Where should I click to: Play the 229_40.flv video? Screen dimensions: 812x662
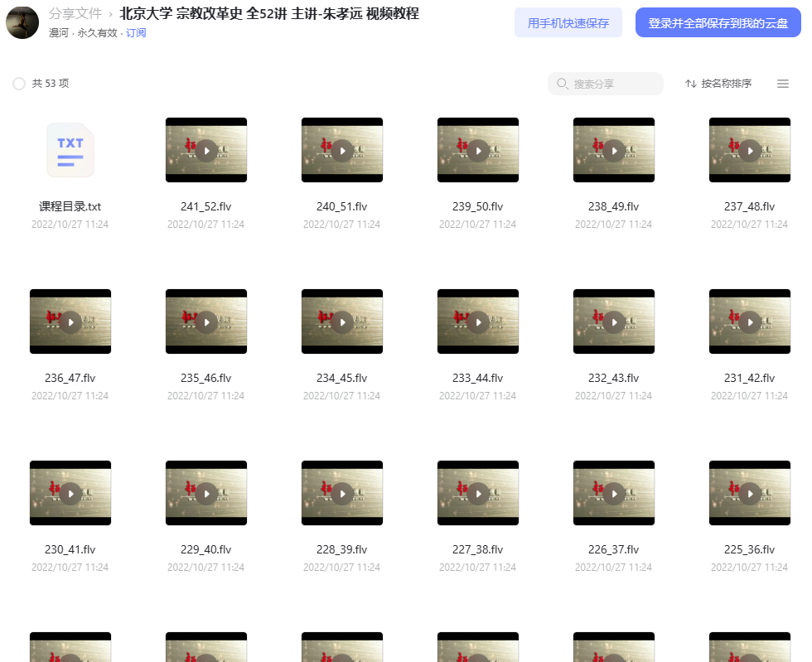coord(206,493)
